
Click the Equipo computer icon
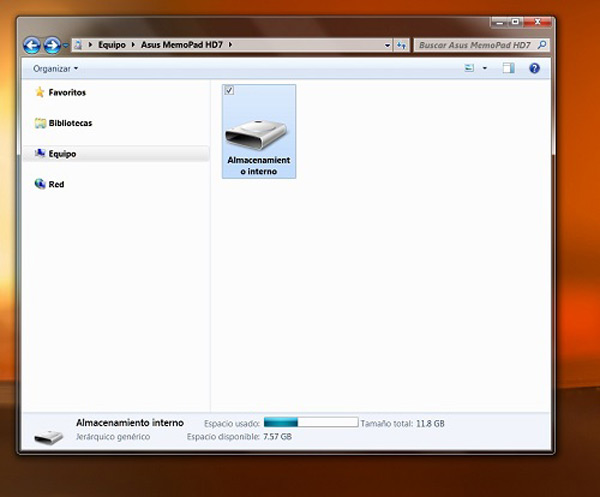tap(40, 153)
